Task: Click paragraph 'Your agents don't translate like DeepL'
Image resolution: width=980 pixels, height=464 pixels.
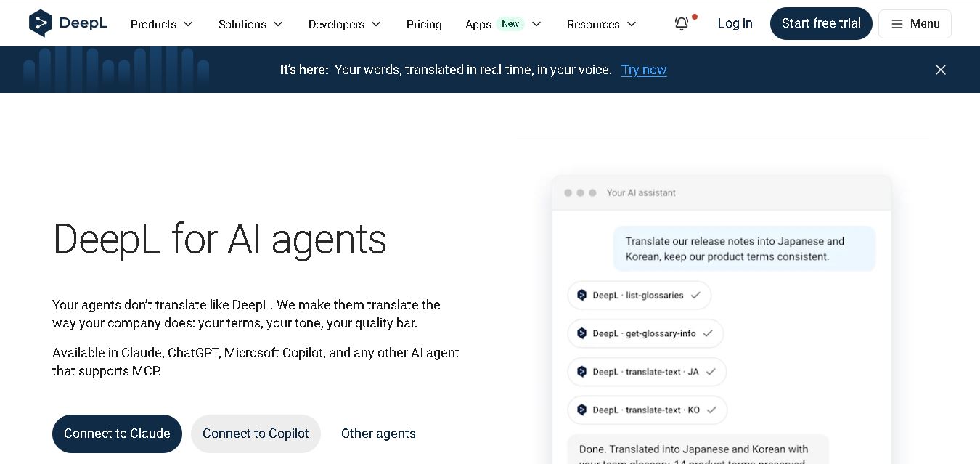Action: point(246,314)
